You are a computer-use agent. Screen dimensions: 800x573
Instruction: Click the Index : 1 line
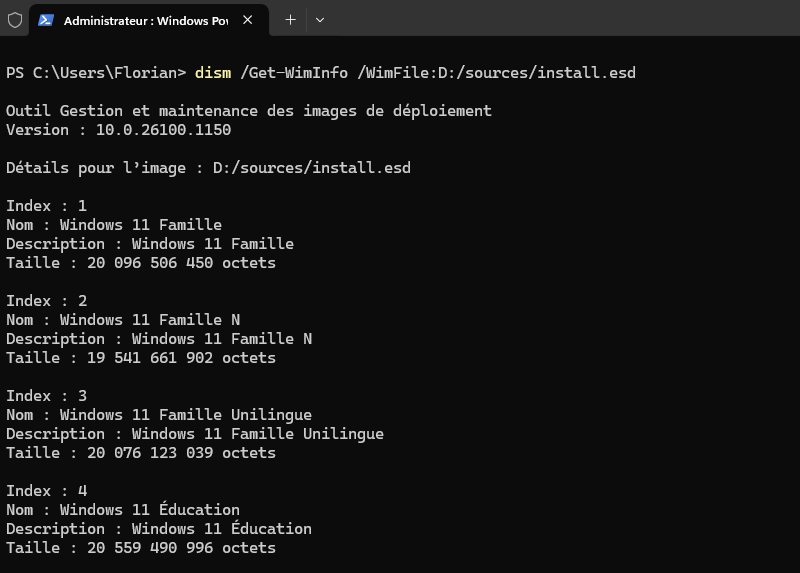pos(46,206)
